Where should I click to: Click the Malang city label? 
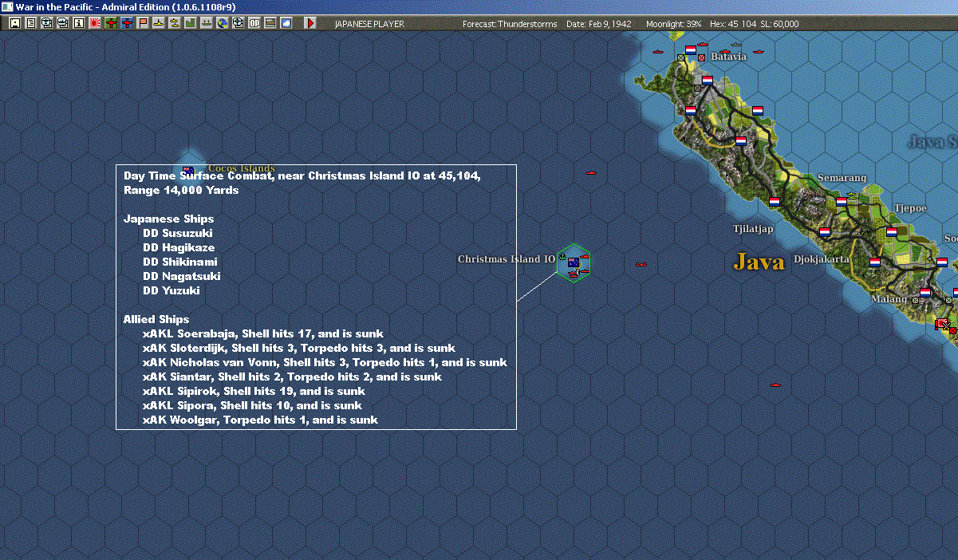point(889,299)
